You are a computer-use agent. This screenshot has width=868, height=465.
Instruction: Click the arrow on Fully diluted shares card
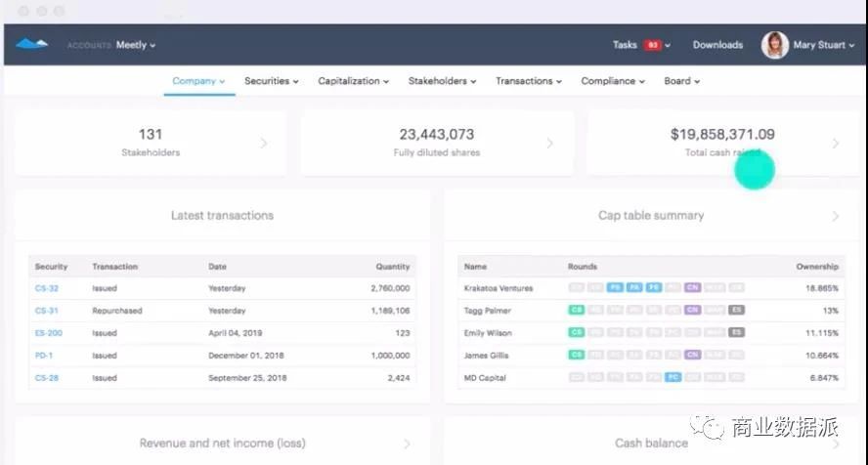(x=549, y=144)
